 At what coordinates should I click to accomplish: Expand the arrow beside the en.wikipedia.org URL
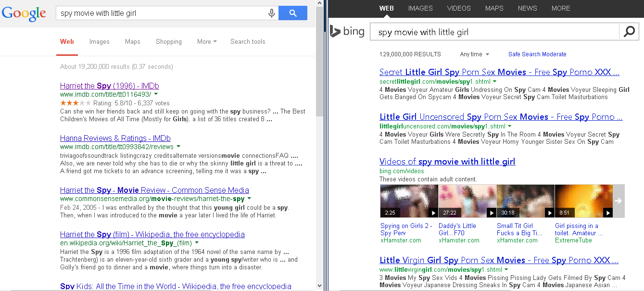point(197,243)
